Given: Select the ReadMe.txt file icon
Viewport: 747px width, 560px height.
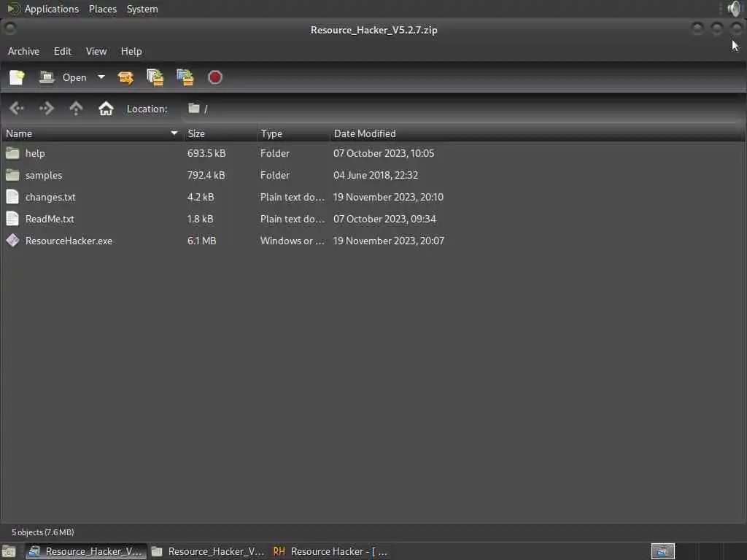Looking at the screenshot, I should pos(13,219).
